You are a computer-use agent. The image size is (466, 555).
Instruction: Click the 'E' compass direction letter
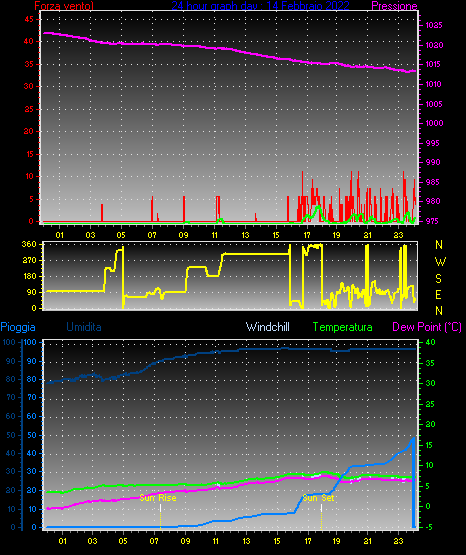[x=438, y=294]
